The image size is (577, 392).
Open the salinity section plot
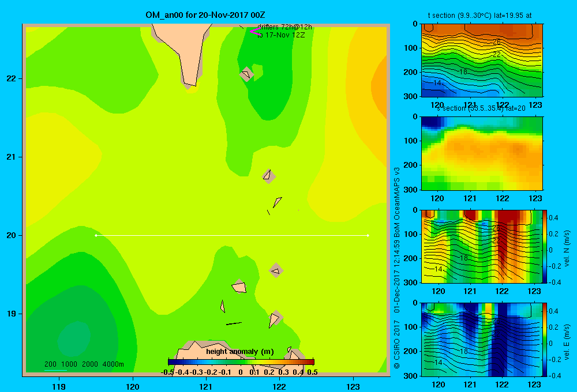click(482, 153)
